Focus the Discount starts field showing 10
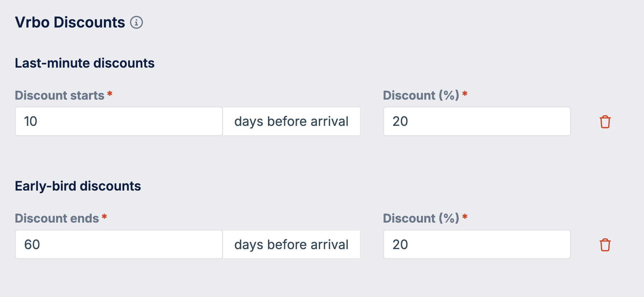644x297 pixels. click(x=119, y=121)
